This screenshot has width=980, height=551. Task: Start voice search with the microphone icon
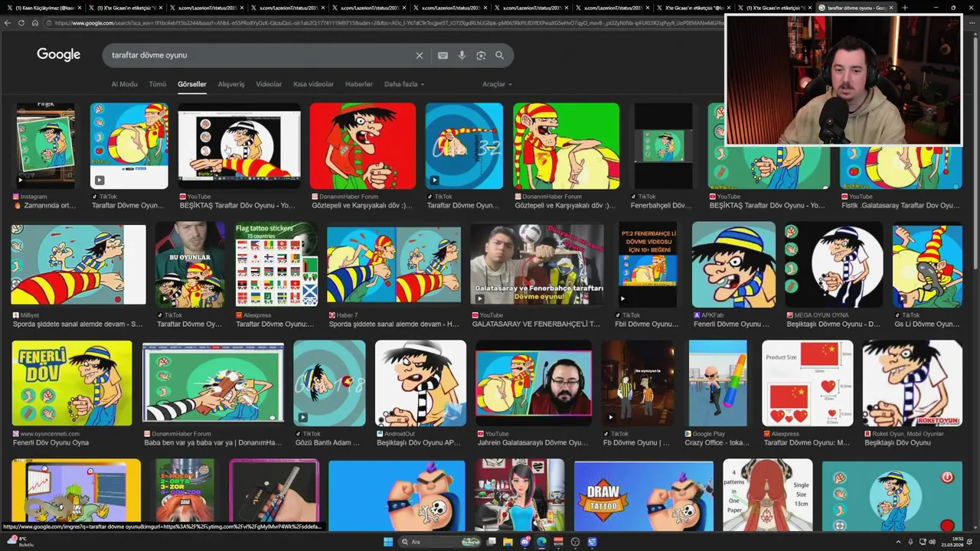(462, 55)
